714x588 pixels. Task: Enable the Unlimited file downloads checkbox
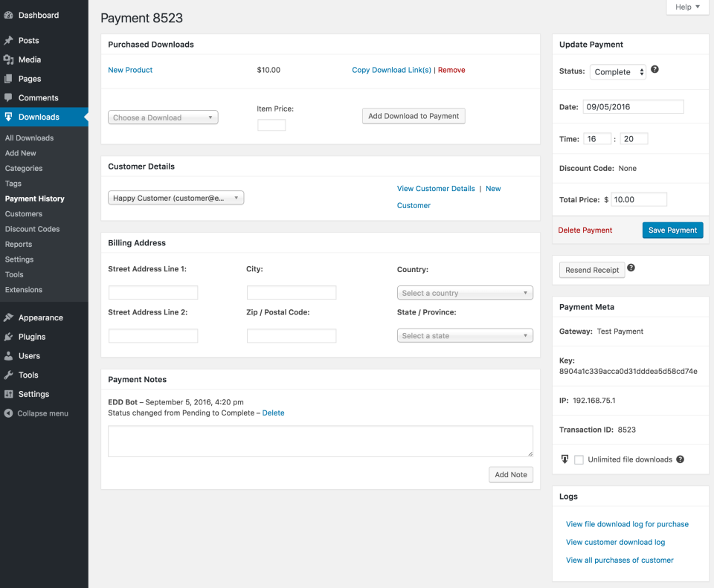(x=579, y=459)
